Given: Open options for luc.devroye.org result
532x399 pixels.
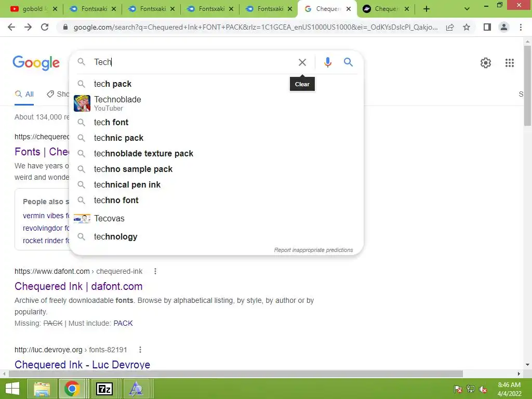Looking at the screenshot, I should pos(140,350).
